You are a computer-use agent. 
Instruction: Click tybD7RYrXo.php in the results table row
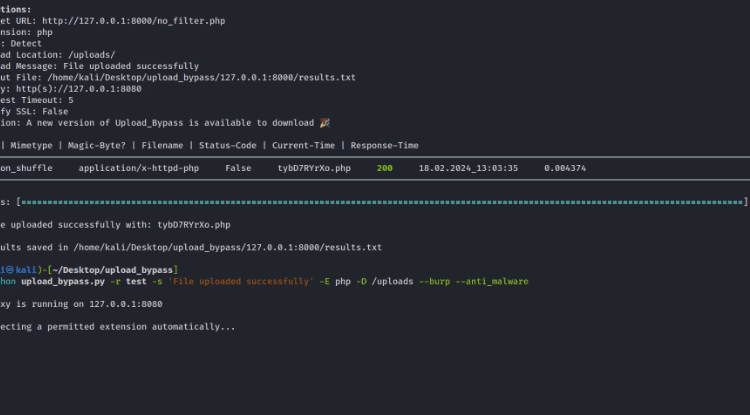314,168
